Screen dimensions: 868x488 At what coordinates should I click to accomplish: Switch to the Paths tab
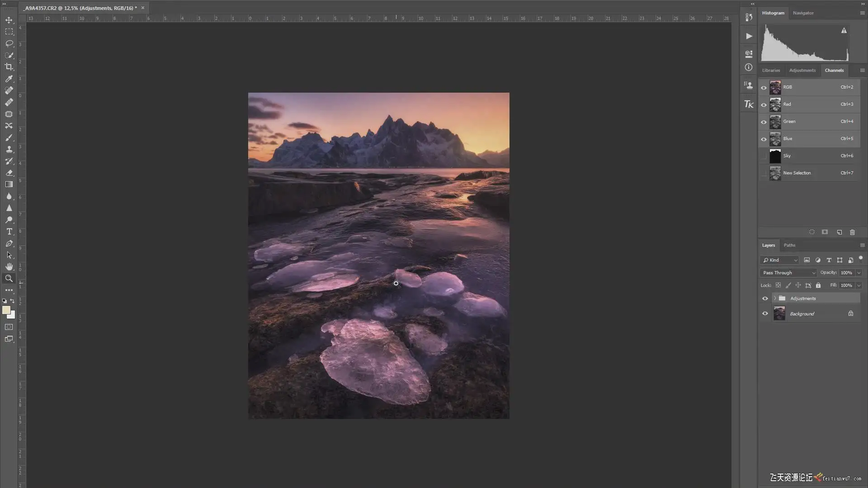(789, 245)
